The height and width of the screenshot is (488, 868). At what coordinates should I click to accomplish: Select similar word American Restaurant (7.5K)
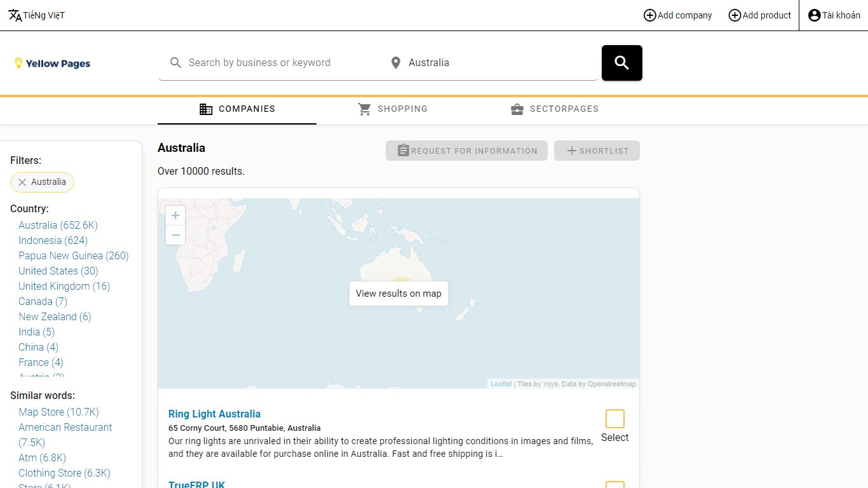(x=65, y=435)
